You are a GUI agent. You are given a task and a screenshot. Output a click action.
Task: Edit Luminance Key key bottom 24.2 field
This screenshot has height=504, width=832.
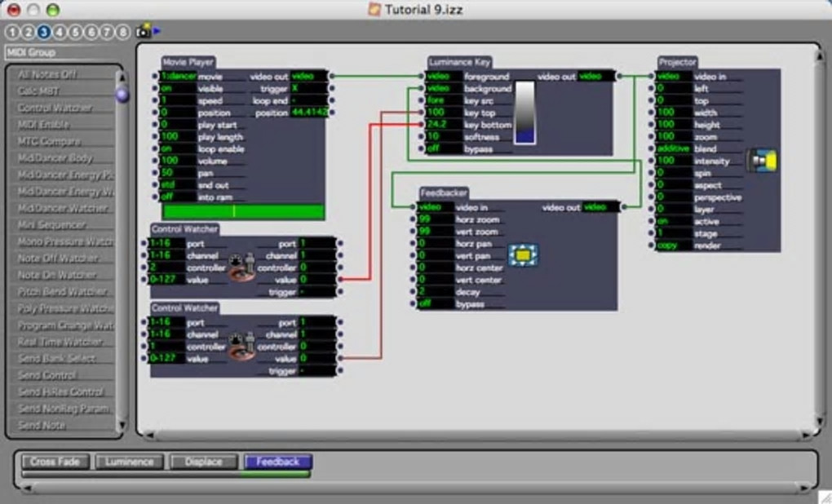(444, 125)
